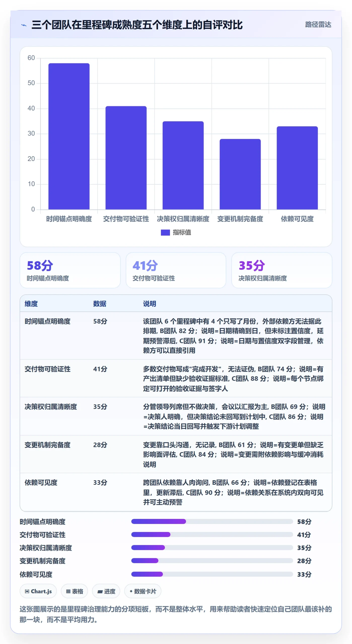Click the description of the 变更机制完备度 row

pos(233,454)
